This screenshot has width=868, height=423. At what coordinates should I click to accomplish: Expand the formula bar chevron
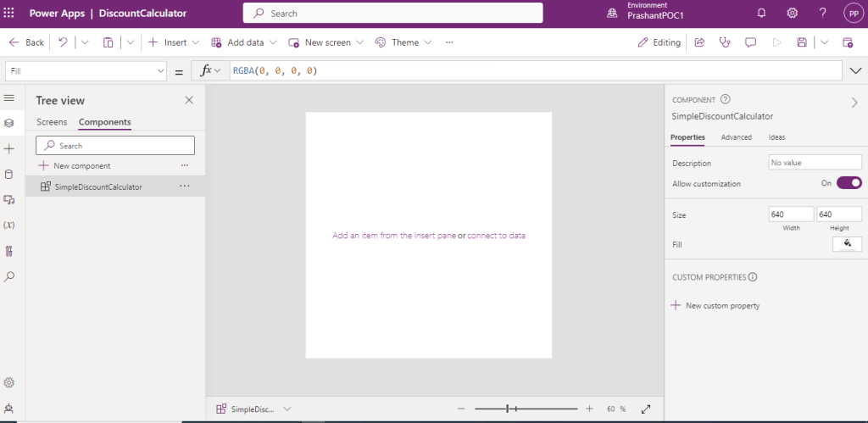tap(854, 70)
